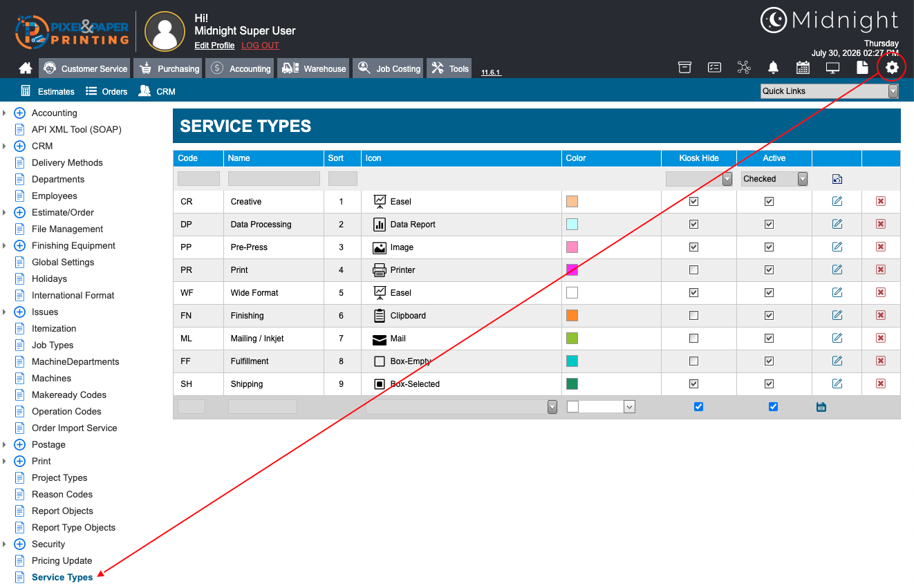Open the Job Costing menu
Viewport: 914px width, 588px height.
coord(388,68)
